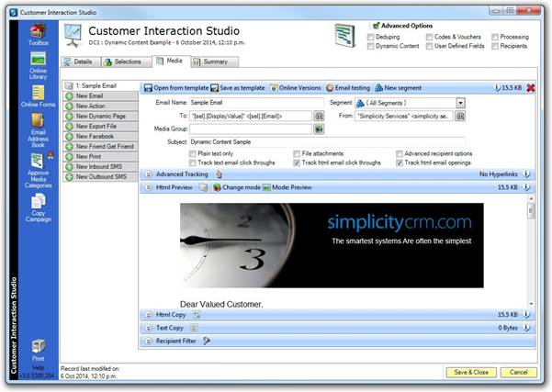The width and height of the screenshot is (552, 392).
Task: Select 1: Sample Email in media list
Action: pos(101,86)
